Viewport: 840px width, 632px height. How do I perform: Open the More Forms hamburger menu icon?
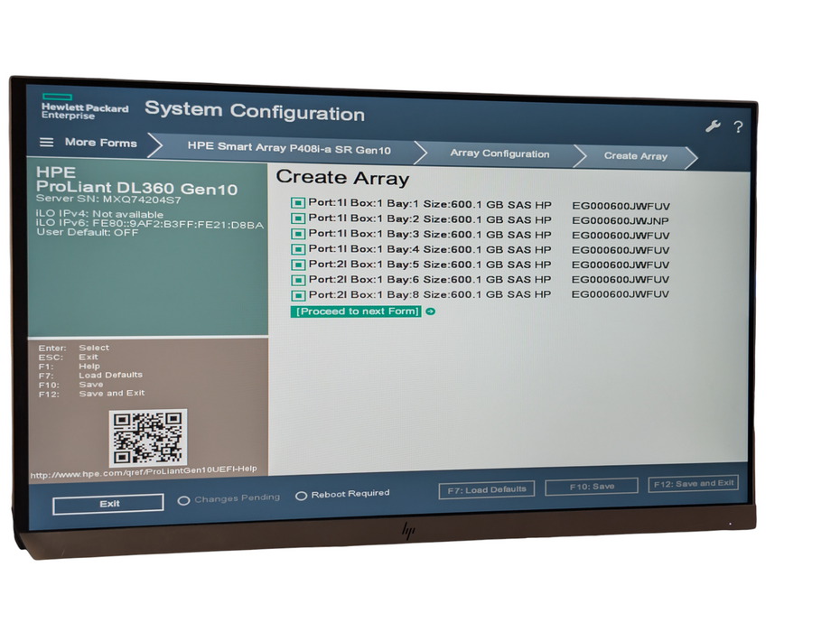click(x=47, y=142)
